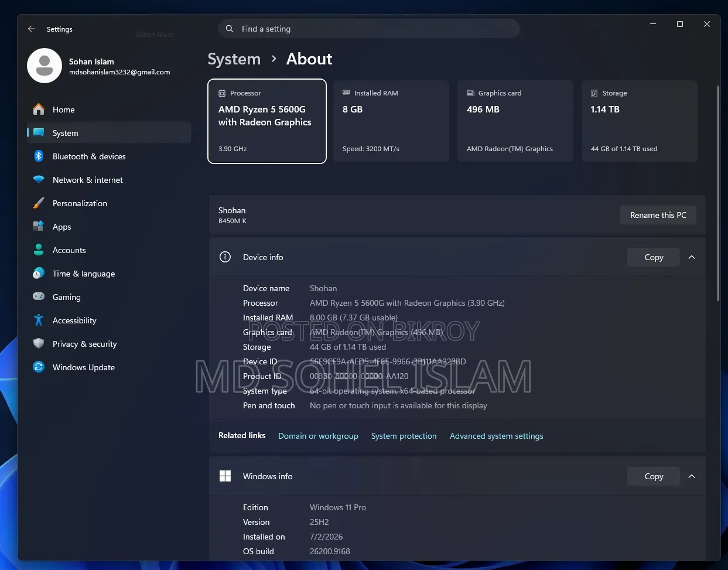Click the Gaming controller icon
Image resolution: width=728 pixels, height=570 pixels.
(39, 297)
